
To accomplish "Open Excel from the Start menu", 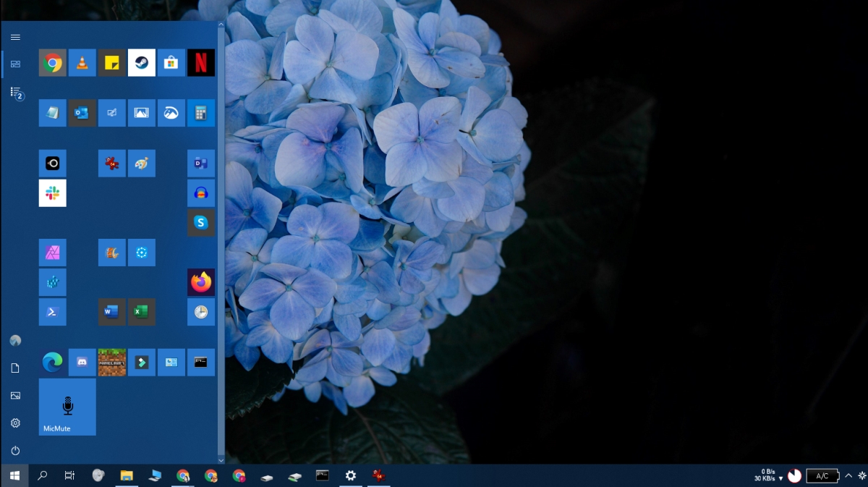I will tap(142, 311).
